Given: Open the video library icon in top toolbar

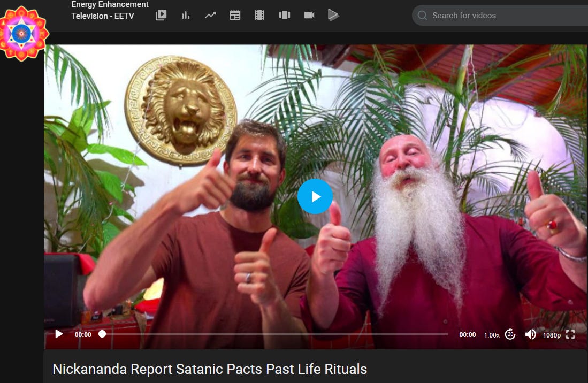Looking at the screenshot, I should (161, 15).
